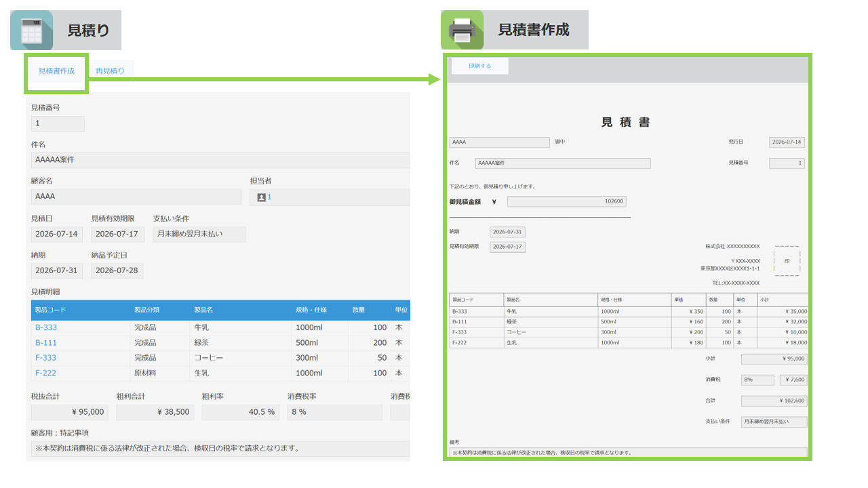This screenshot has width=868, height=488.
Task: Click the 納期 field 2026-07-31 in the left form
Action: coord(56,271)
